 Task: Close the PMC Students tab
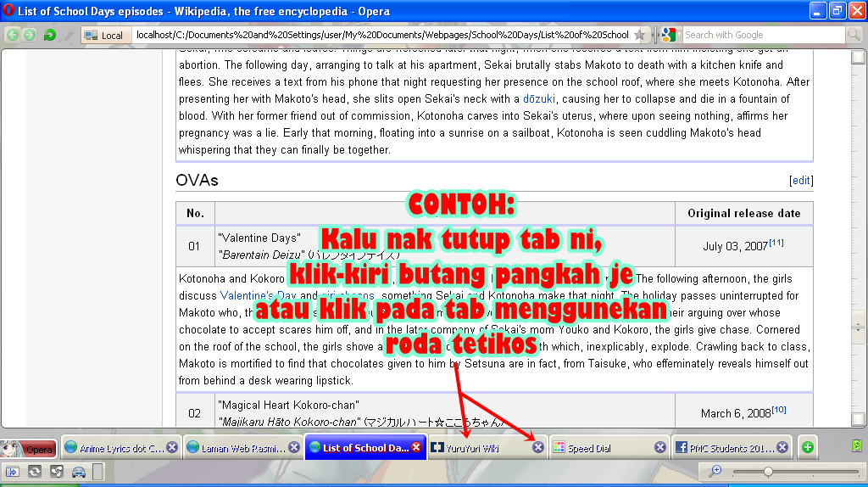pos(782,447)
